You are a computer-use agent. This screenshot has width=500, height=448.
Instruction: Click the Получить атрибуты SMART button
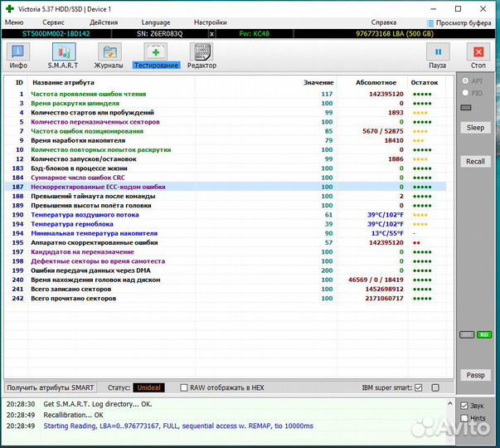(50, 387)
